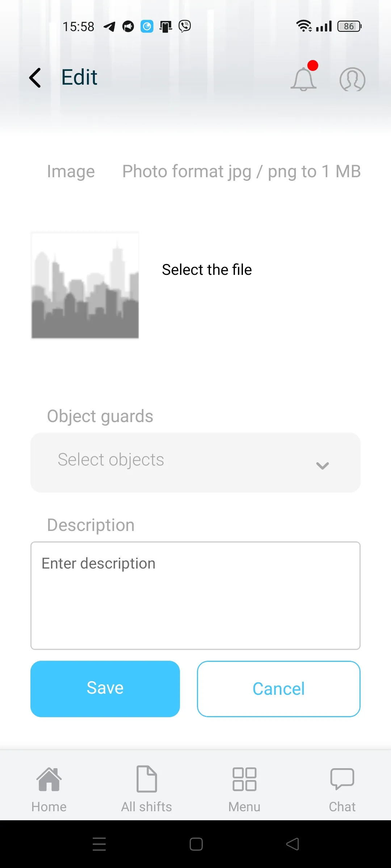Click Select the file link
Image resolution: width=391 pixels, height=868 pixels.
(x=207, y=270)
